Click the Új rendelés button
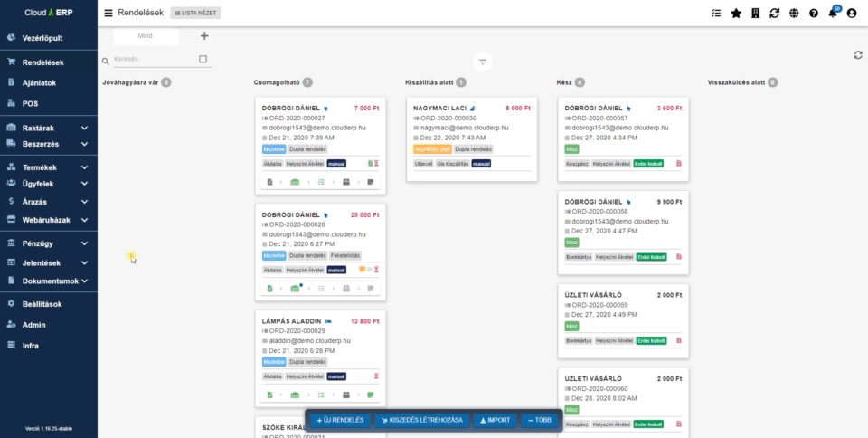This screenshot has height=438, width=868. point(340,421)
